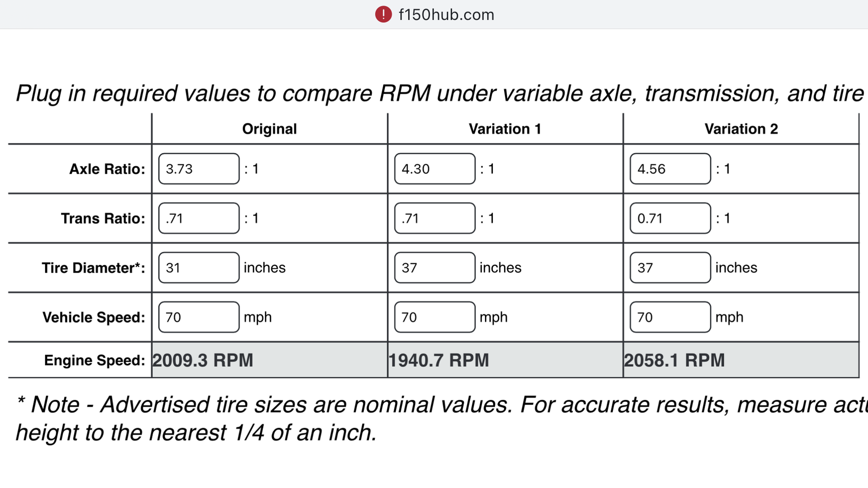Image resolution: width=868 pixels, height=488 pixels.
Task: Select Variation 1 Axle Ratio field 4.30
Action: [435, 169]
